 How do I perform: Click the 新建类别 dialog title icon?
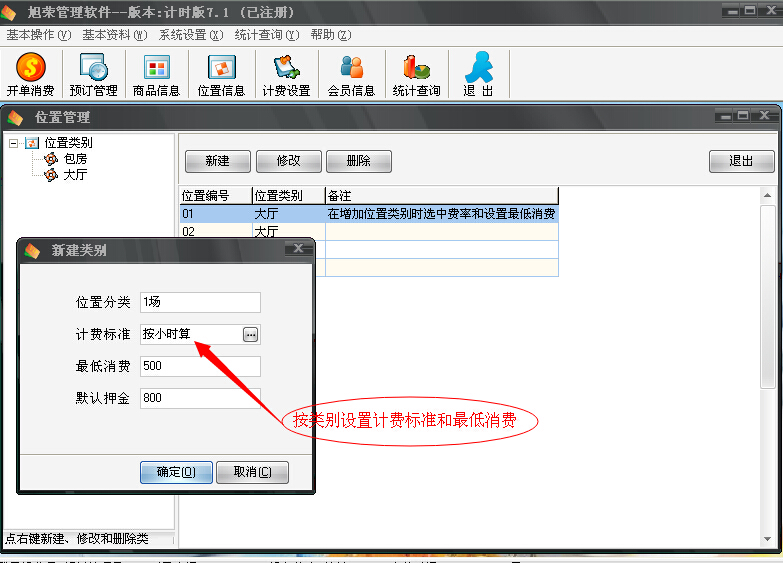(32, 250)
